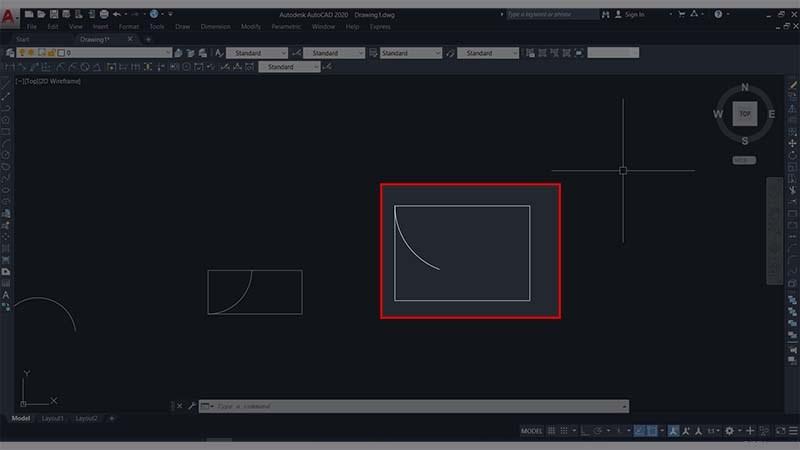Image resolution: width=800 pixels, height=450 pixels.
Task: Click the Undo arrow icon
Action: 117,14
